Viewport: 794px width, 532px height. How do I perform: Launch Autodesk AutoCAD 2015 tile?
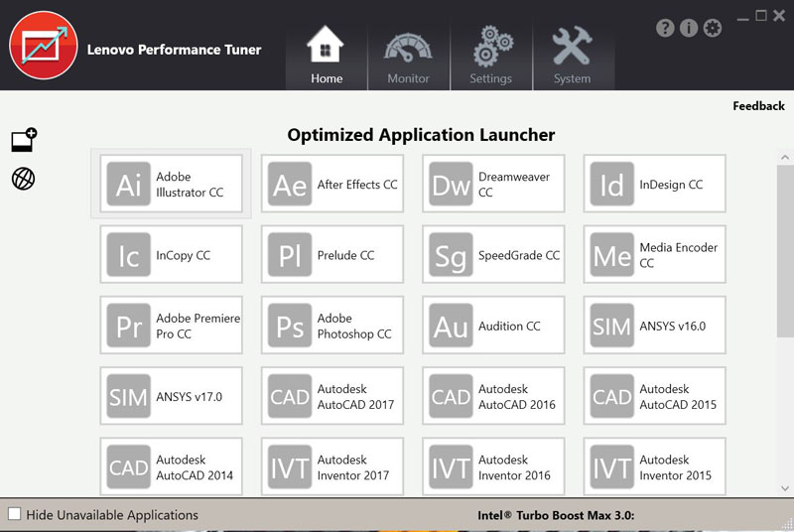(654, 396)
